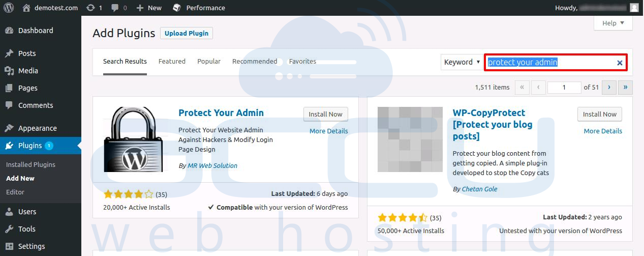Open Tools in the sidebar
The height and width of the screenshot is (256, 644).
point(41,229)
